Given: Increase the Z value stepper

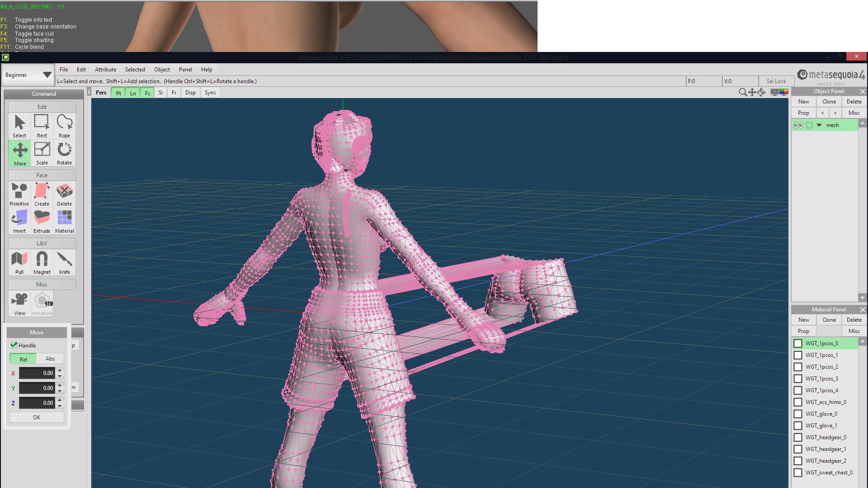Looking at the screenshot, I should (x=60, y=400).
